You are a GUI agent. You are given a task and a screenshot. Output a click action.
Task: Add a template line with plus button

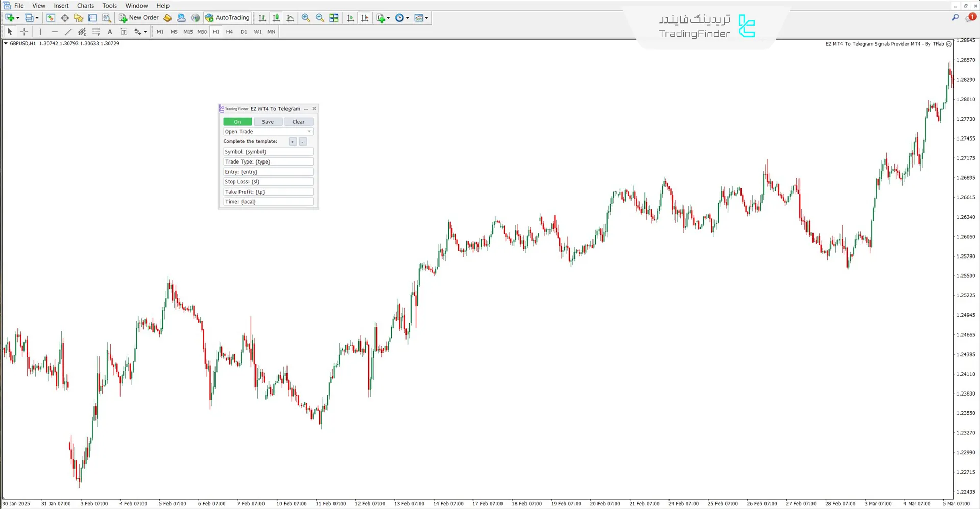(292, 142)
